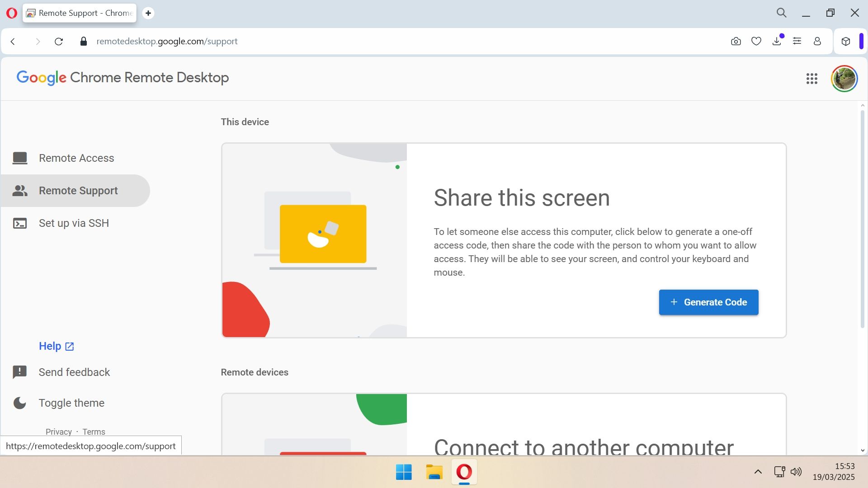This screenshot has height=488, width=868.
Task: Click the Send feedback exclamation icon
Action: (20, 372)
